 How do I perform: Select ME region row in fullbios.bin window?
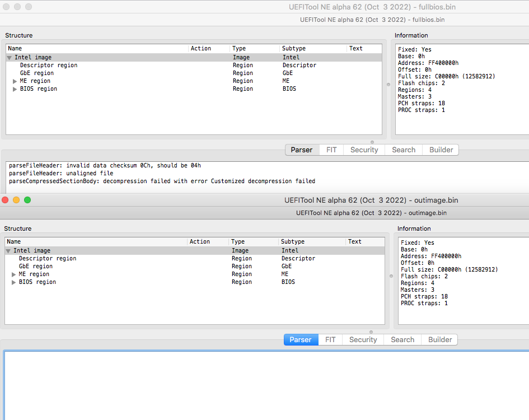[194, 81]
